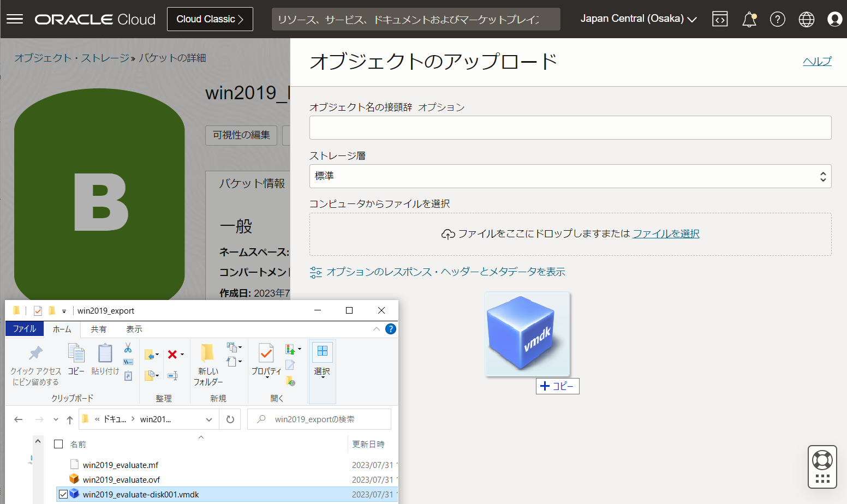Click the file drop zone area
This screenshot has height=504, width=847.
pyautogui.click(x=570, y=234)
